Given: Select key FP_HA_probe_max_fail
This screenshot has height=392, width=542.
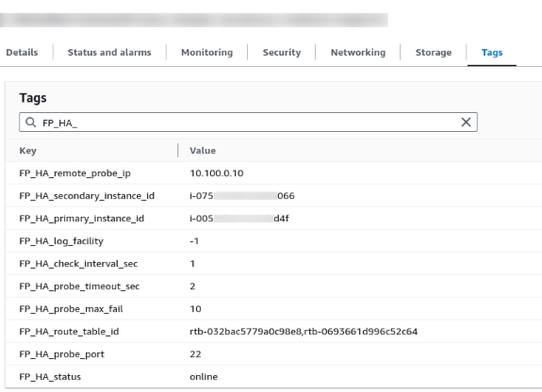Looking at the screenshot, I should point(71,309).
